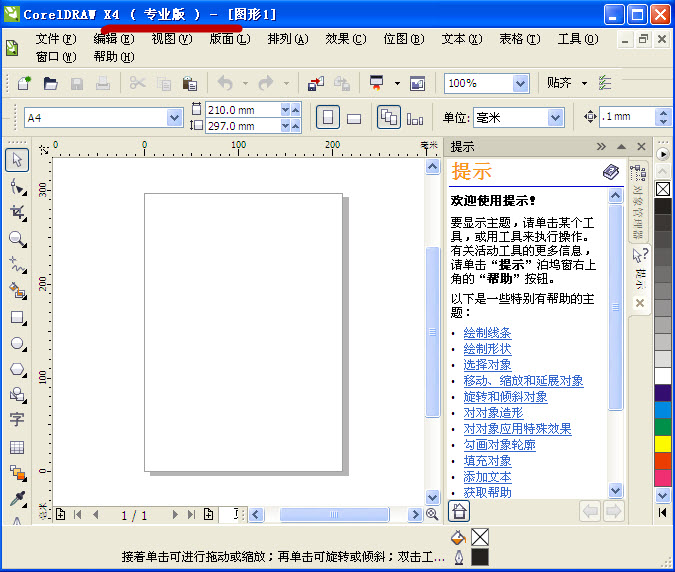Image resolution: width=675 pixels, height=572 pixels.
Task: Open the 对对象应用特殊效果 link
Action: (x=517, y=429)
